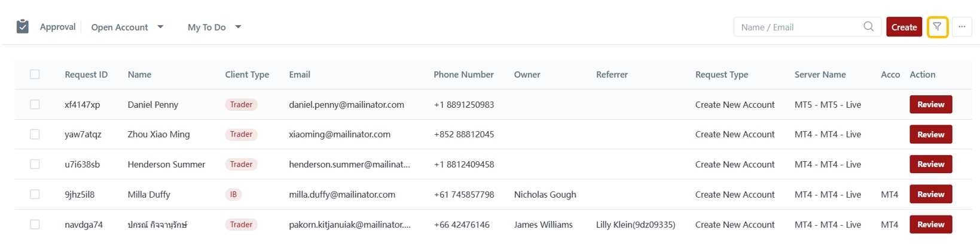Click the IB tag on Milla Duffy's row
This screenshot has height=245, width=980.
(x=233, y=194)
